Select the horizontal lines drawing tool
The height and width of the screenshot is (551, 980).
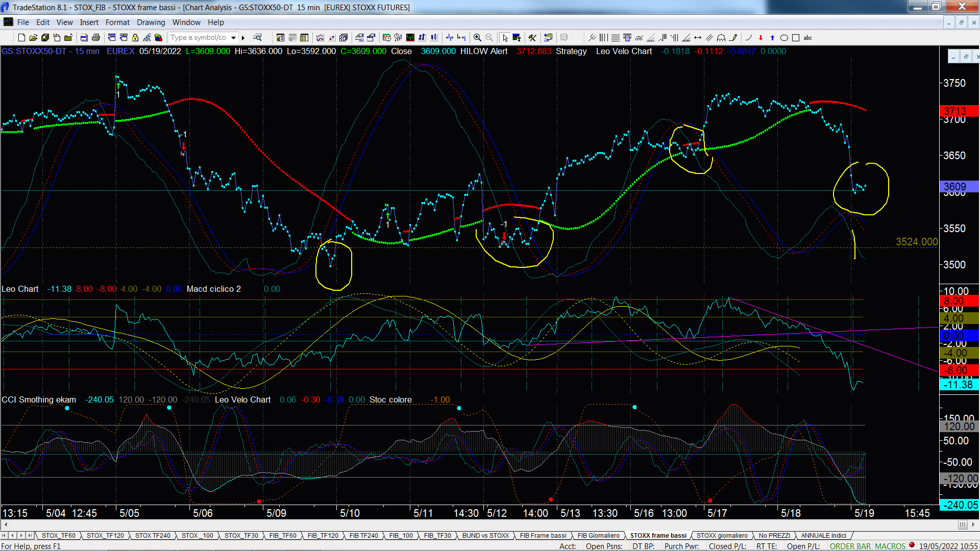point(616,38)
